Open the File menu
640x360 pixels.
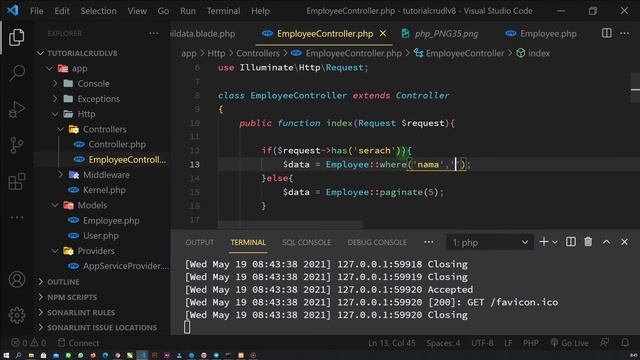click(x=36, y=11)
